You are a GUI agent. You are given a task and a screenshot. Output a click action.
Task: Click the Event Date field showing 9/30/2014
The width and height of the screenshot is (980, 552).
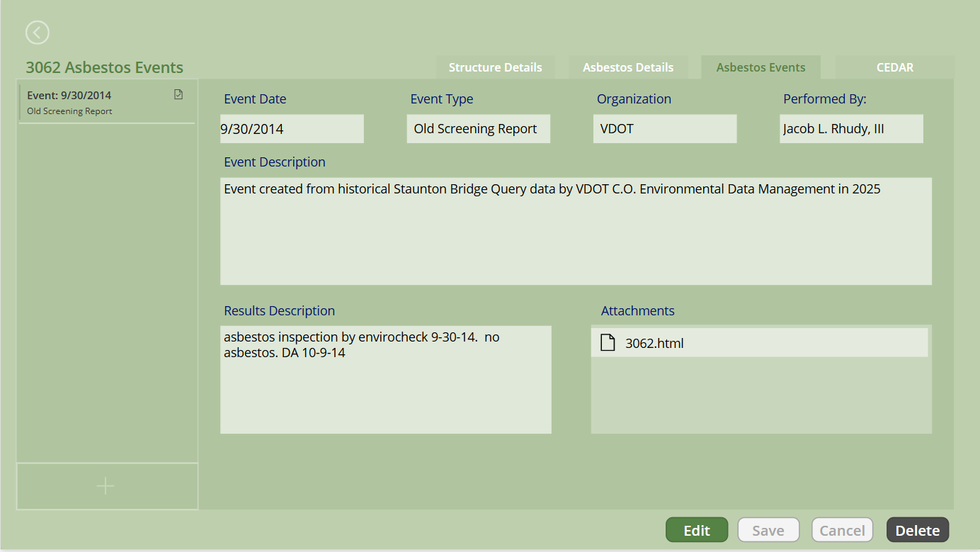tap(292, 129)
